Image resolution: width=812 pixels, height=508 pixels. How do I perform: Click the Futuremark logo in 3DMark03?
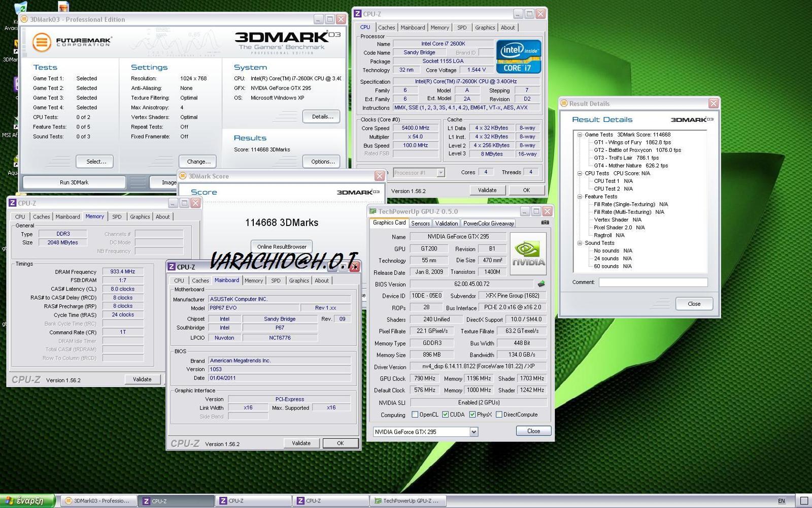point(71,42)
